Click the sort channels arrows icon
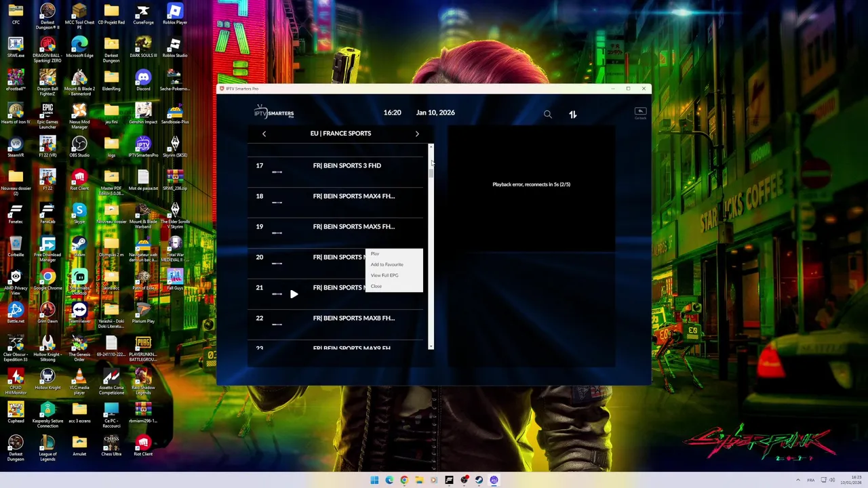Viewport: 868px width, 488px height. pyautogui.click(x=573, y=115)
